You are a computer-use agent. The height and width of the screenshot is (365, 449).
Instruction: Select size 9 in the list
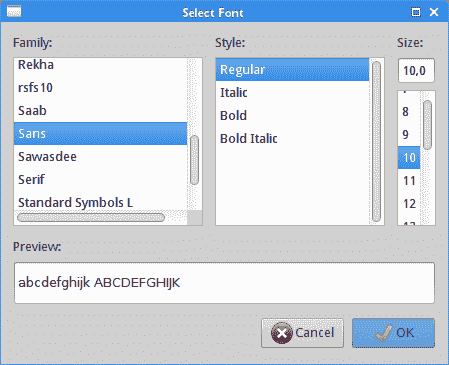click(409, 135)
